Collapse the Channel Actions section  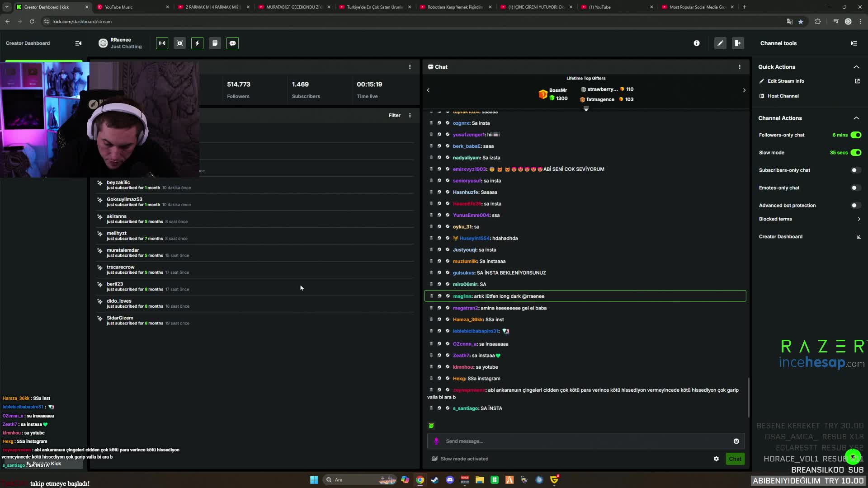click(x=856, y=118)
